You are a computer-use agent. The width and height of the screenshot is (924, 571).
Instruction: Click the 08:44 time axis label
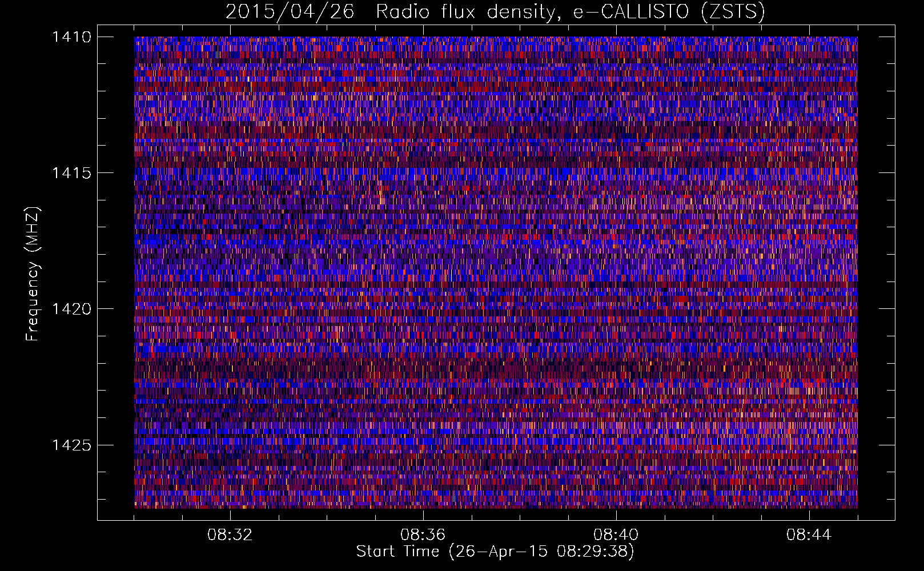(x=809, y=535)
